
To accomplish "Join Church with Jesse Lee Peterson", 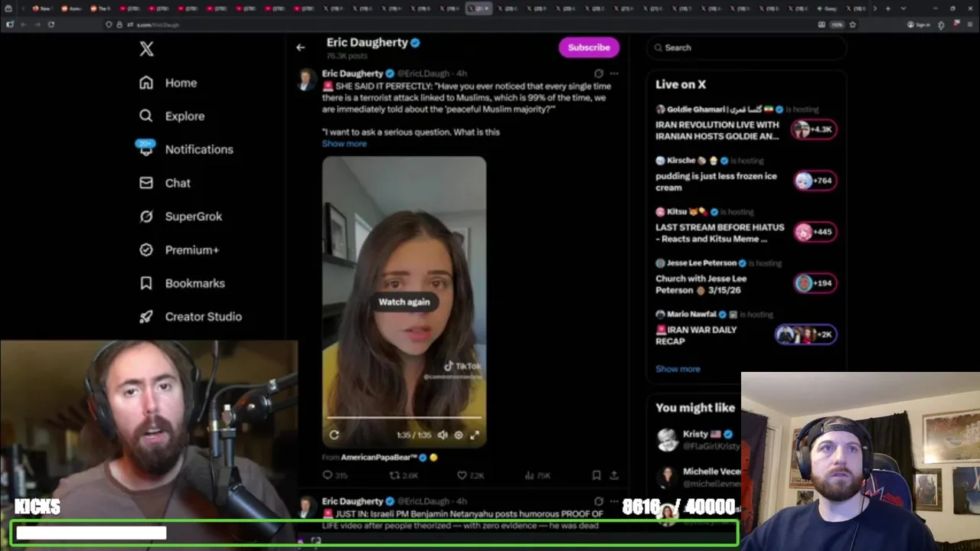I will pos(814,283).
